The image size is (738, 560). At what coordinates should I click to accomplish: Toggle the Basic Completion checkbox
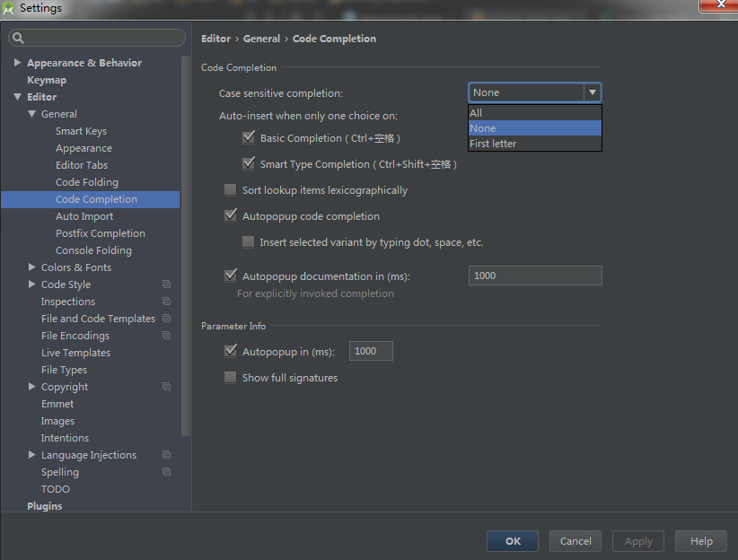pos(249,137)
